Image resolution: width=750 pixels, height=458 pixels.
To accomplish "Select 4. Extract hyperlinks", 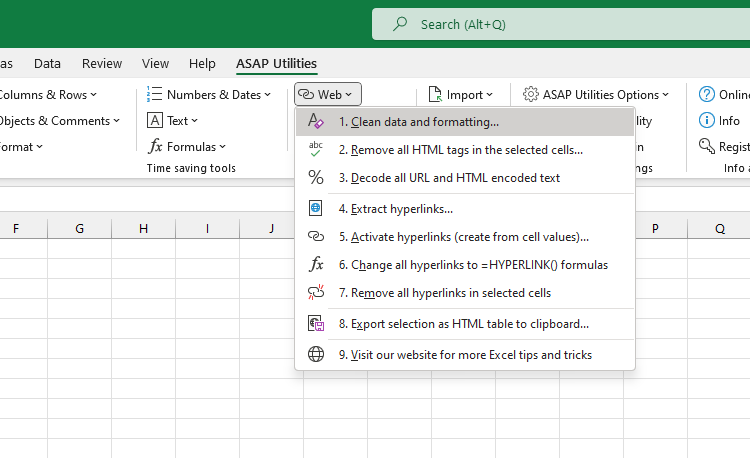I will click(x=464, y=209).
